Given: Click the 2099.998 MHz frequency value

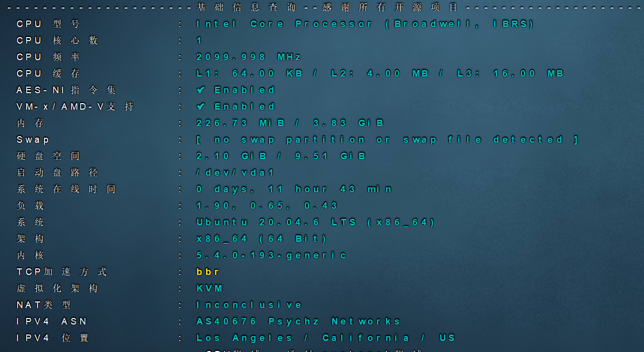Looking at the screenshot, I should tap(248, 57).
